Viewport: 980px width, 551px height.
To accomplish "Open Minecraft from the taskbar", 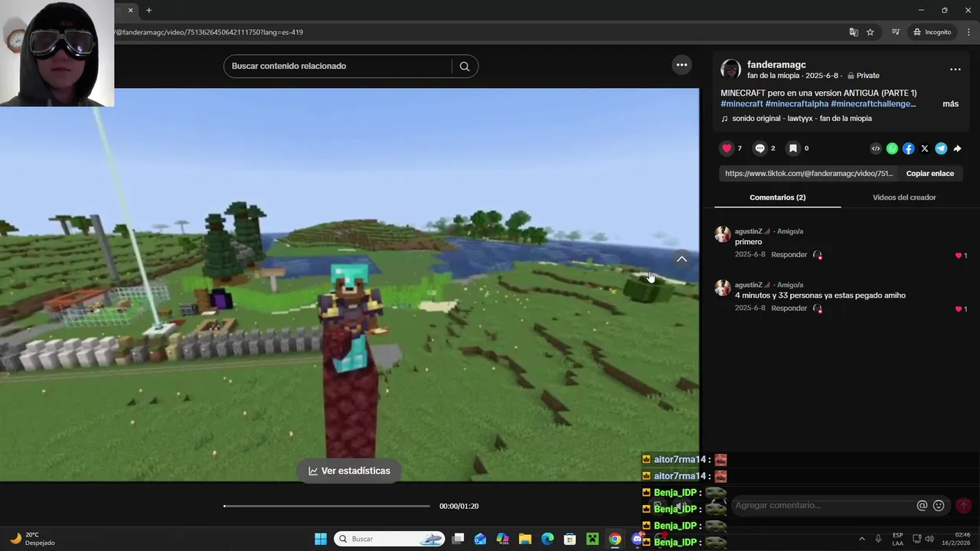I will [x=592, y=539].
